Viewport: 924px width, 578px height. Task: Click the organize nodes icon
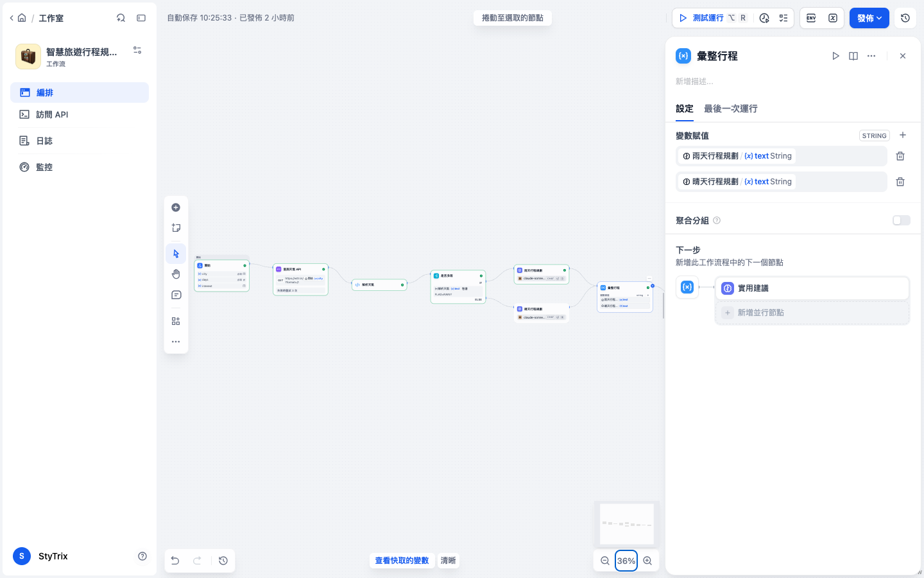(176, 321)
